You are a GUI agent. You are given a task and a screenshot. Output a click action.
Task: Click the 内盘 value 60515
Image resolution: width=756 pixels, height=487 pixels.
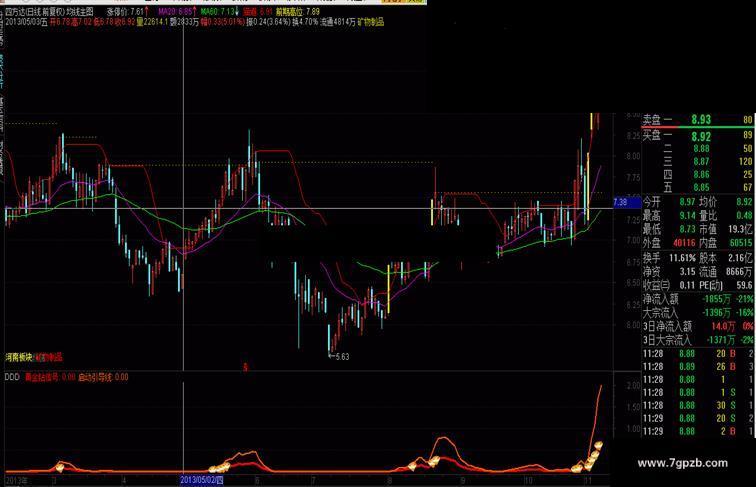[741, 243]
